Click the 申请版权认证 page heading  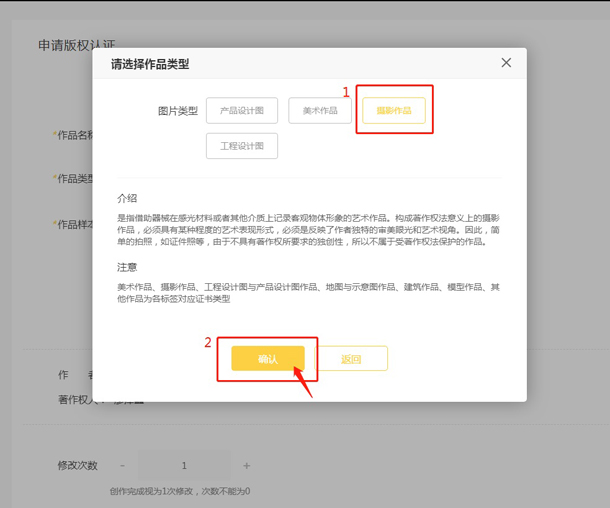tap(77, 45)
